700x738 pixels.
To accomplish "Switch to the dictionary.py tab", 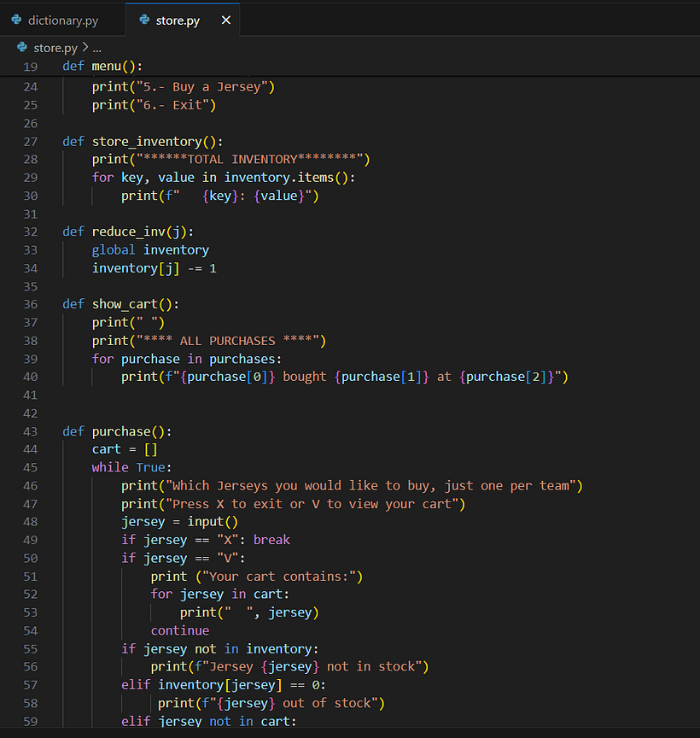I will pyautogui.click(x=62, y=20).
